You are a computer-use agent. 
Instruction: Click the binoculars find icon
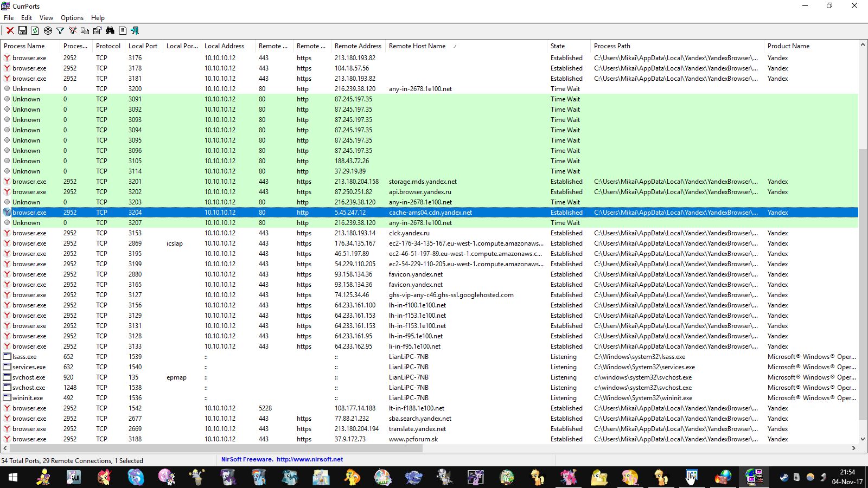coord(110,30)
